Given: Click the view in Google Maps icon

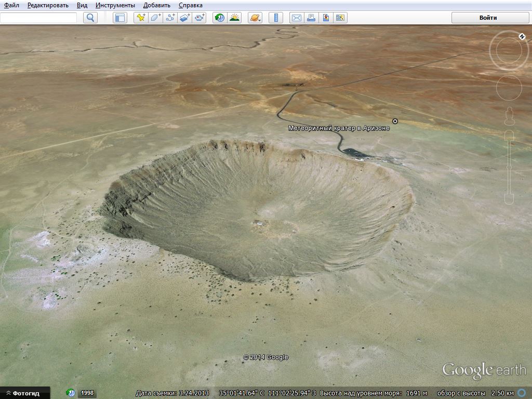Looking at the screenshot, I should pyautogui.click(x=340, y=18).
